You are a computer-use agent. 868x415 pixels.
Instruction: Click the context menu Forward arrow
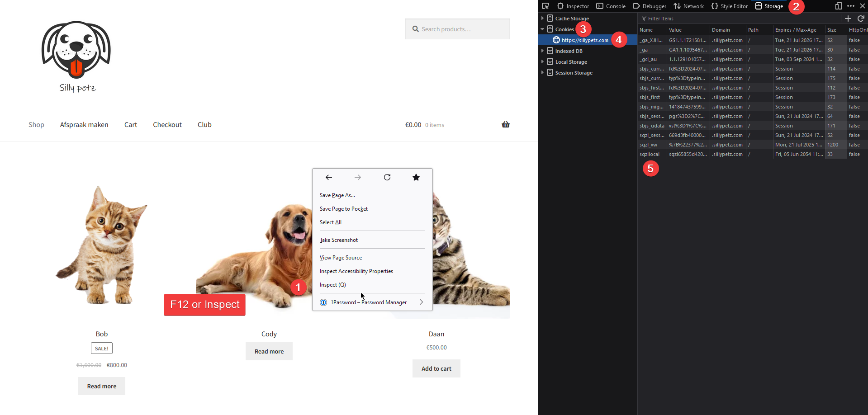click(x=358, y=177)
